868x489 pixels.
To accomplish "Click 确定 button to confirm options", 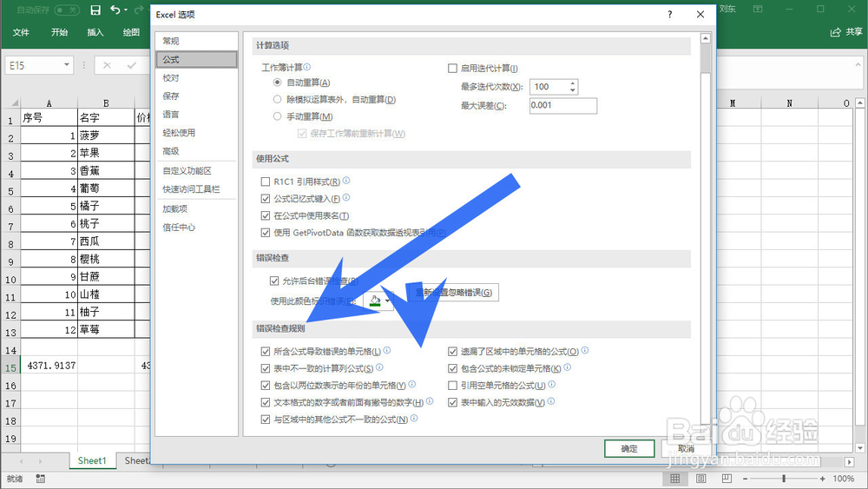I will [629, 448].
